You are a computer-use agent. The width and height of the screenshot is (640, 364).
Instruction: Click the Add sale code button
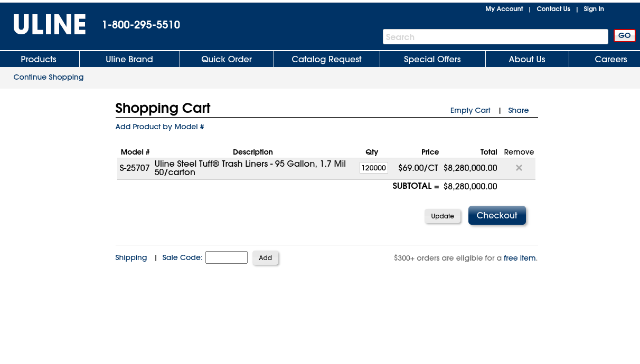pyautogui.click(x=266, y=257)
